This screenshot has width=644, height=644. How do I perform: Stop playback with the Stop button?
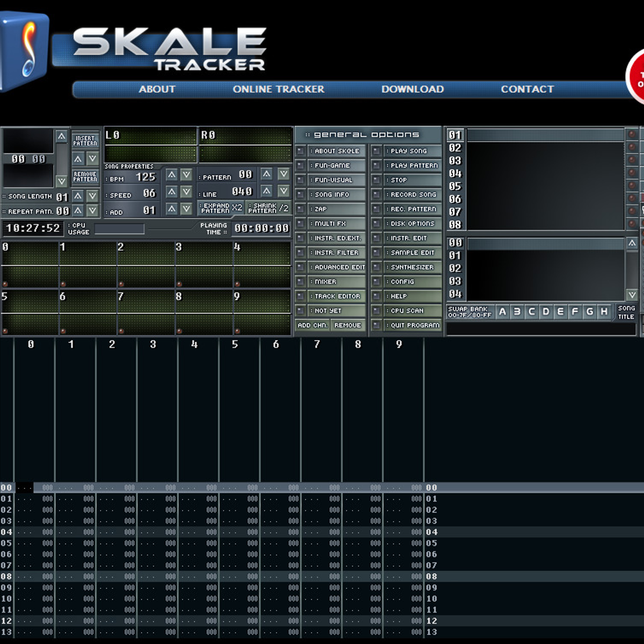(412, 180)
